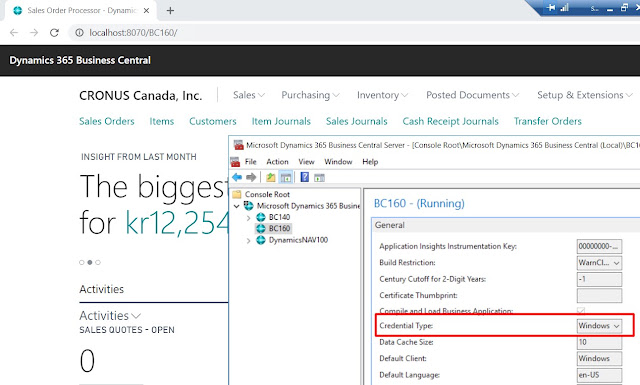This screenshot has height=385, width=640.
Task: Click the signal strength icon in session bar
Action: pos(564,8)
